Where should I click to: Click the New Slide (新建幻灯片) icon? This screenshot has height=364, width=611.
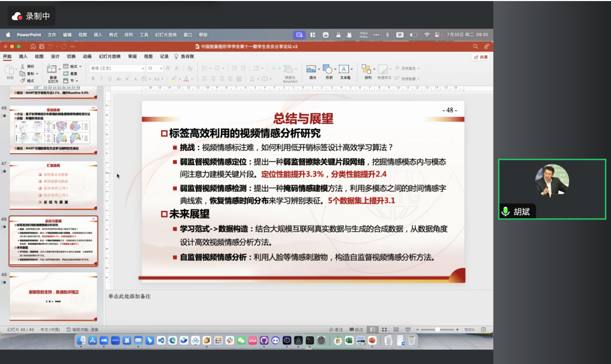(52, 69)
